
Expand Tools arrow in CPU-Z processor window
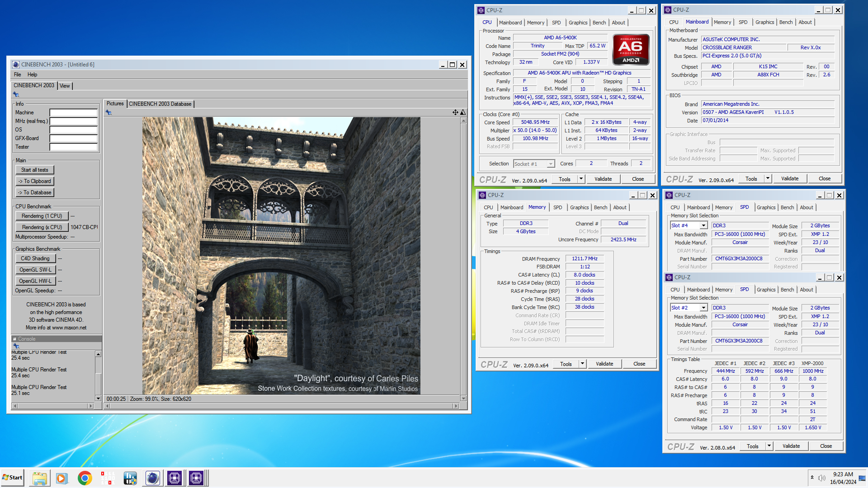581,179
